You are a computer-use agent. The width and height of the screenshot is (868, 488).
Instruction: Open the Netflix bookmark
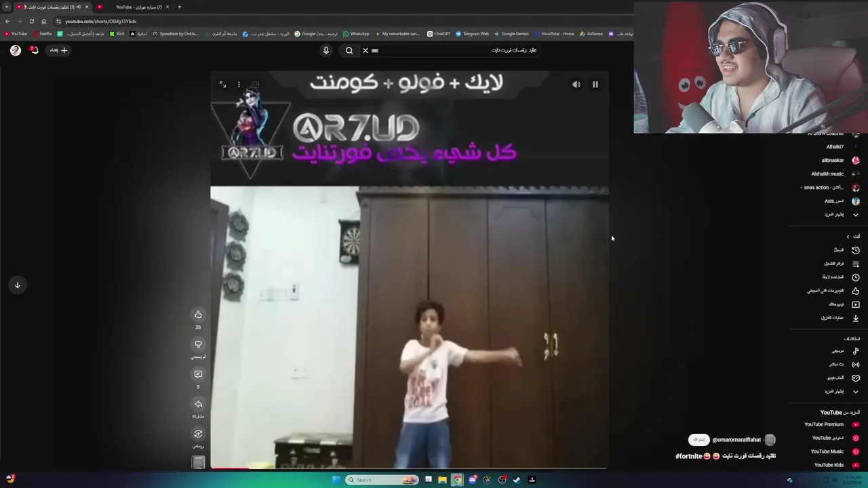tap(43, 34)
